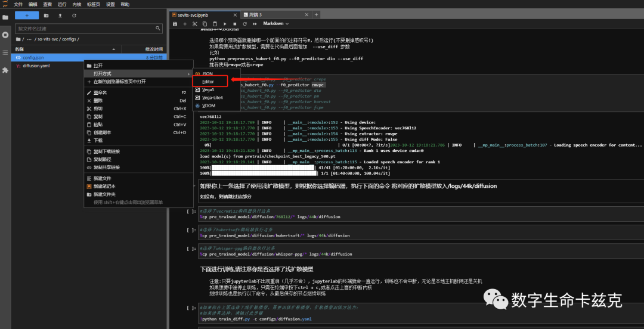Click the new tab plus button
Viewport: 644px width, 329px height.
[316, 15]
